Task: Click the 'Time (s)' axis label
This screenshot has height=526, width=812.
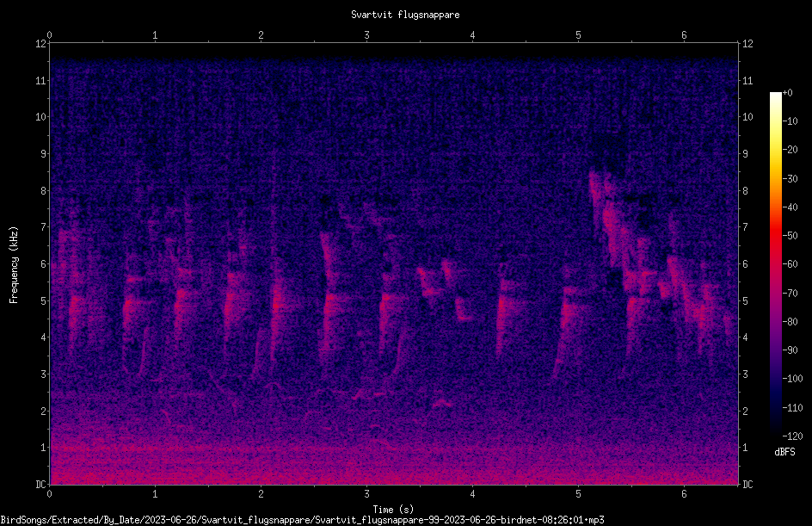Action: tap(393, 510)
